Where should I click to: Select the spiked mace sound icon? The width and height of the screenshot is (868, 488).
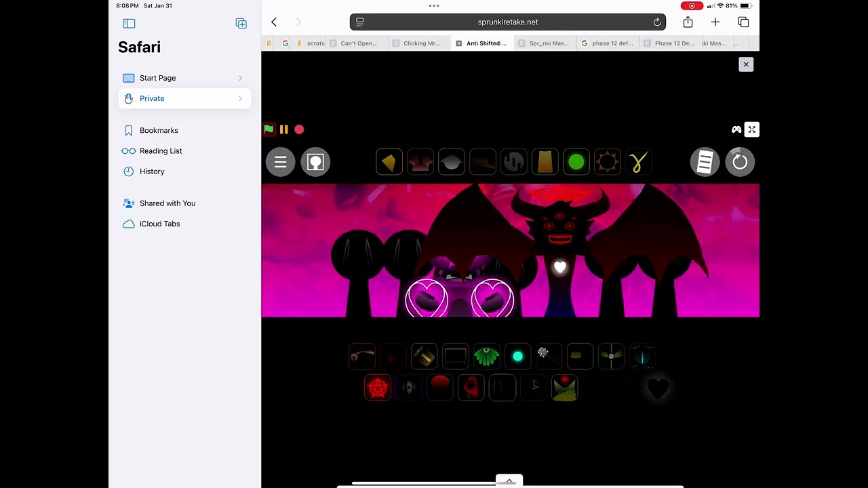(548, 356)
